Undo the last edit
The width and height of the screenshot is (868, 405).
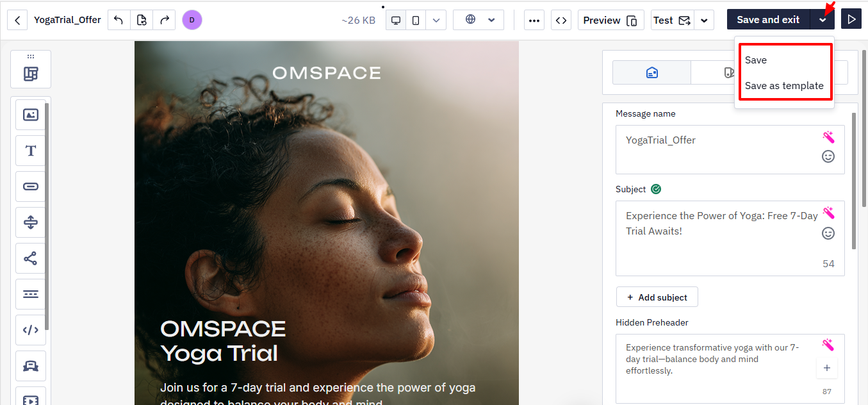point(119,20)
